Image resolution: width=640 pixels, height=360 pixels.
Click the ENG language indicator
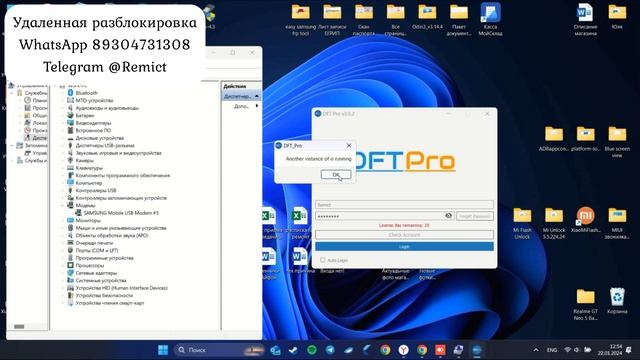point(552,350)
